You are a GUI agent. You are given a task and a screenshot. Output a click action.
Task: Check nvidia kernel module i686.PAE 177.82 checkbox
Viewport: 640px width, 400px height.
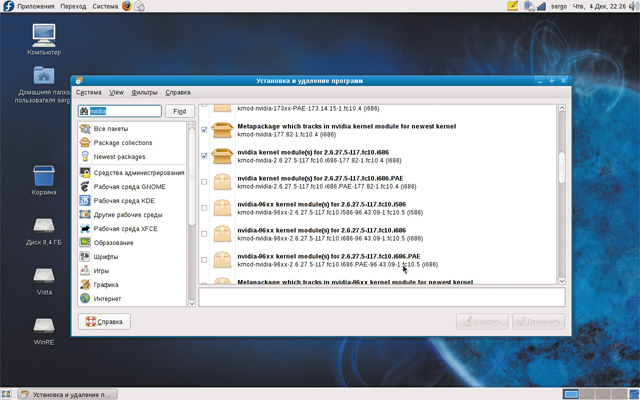[204, 182]
